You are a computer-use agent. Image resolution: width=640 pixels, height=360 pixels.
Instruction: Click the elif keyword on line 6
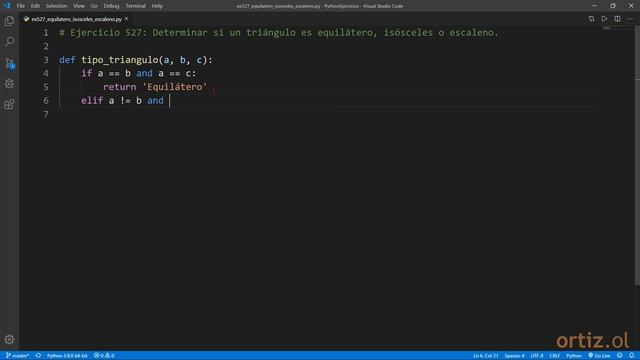pos(92,101)
